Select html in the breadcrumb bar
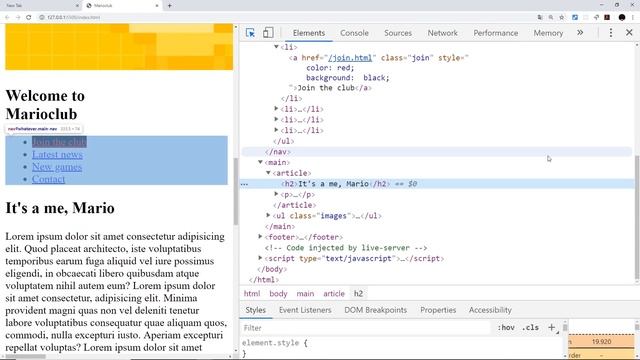 point(252,293)
